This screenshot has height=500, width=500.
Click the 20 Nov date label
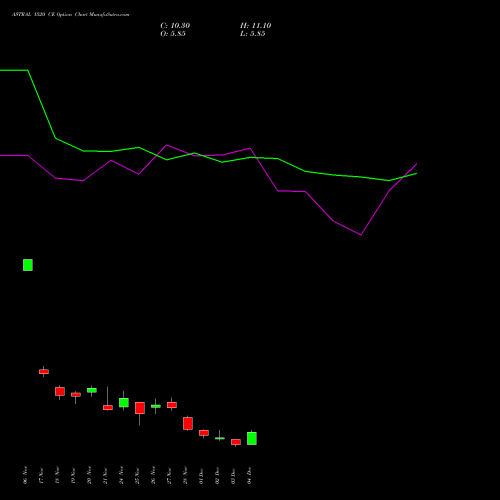pyautogui.click(x=90, y=475)
